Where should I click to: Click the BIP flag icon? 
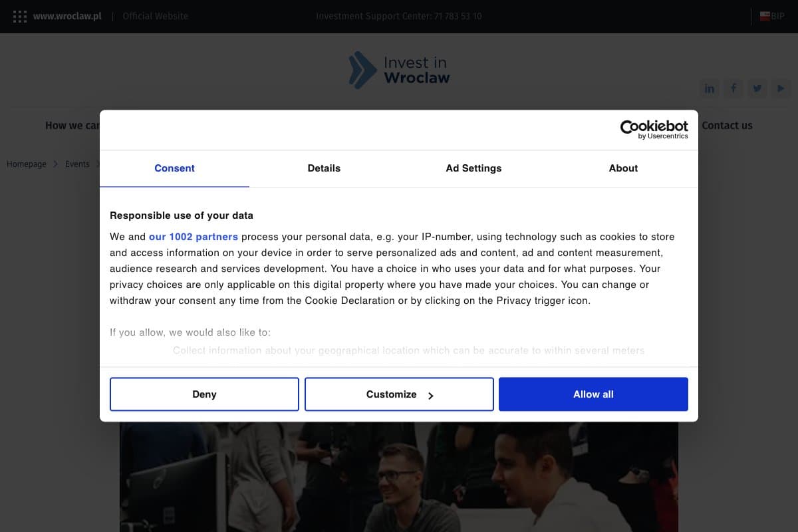coord(765,16)
